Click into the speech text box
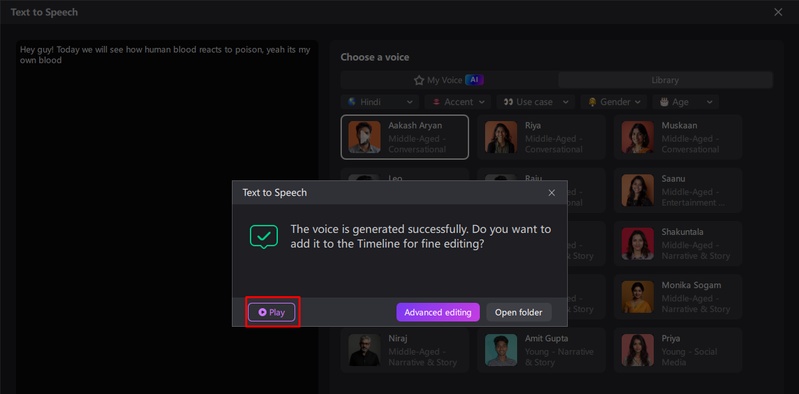This screenshot has height=394, width=799. (167, 217)
